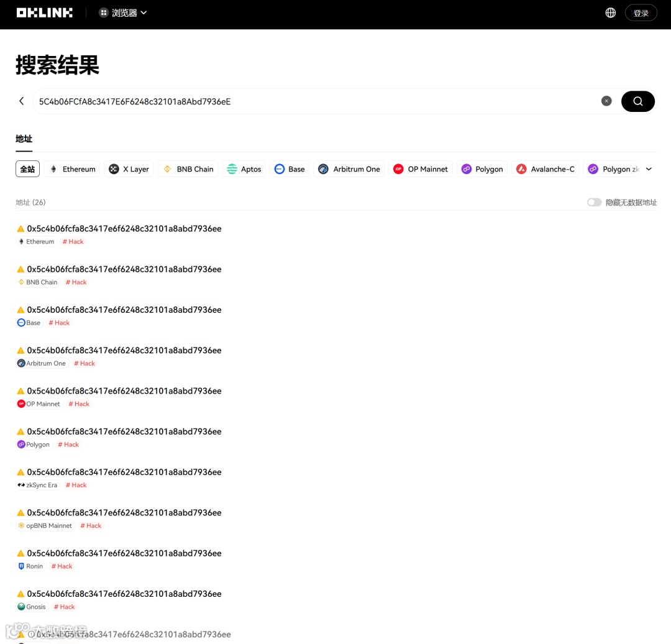
Task: Select the 全站 filter chip
Action: (x=28, y=168)
